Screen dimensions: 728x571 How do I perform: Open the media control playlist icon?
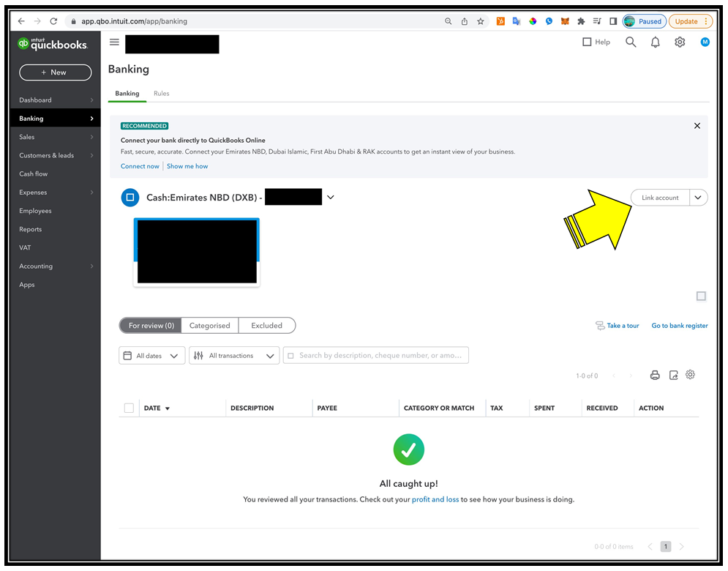(x=597, y=21)
